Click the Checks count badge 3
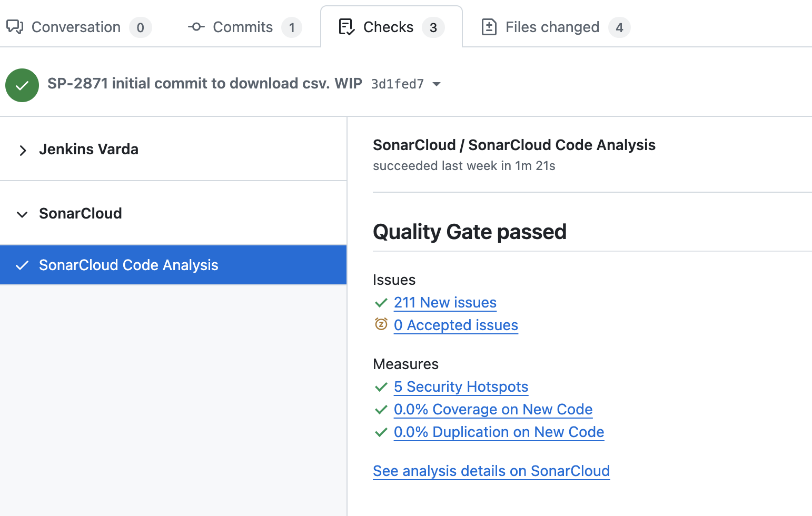Screen dimensions: 812x516 433,27
